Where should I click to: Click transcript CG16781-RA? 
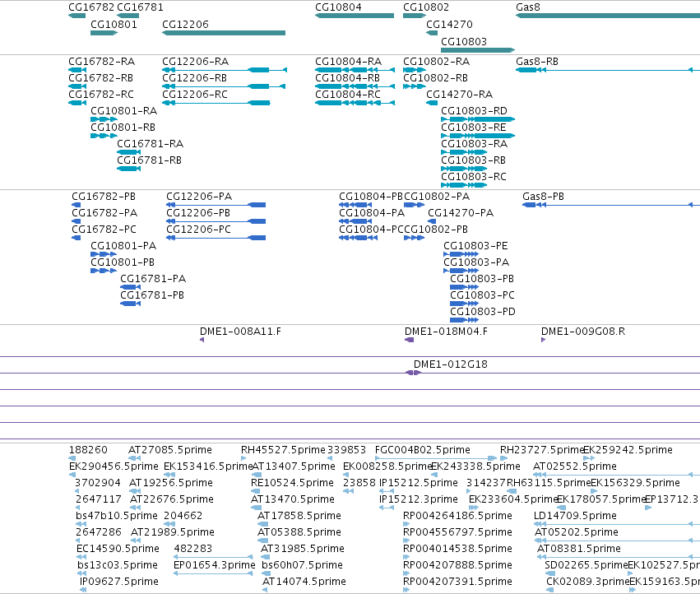[128, 152]
